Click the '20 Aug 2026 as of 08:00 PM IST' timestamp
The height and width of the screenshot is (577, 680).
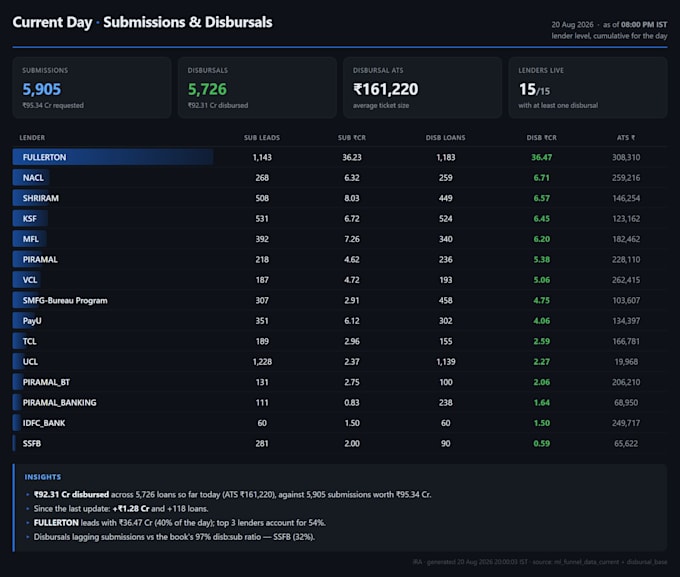pos(609,25)
